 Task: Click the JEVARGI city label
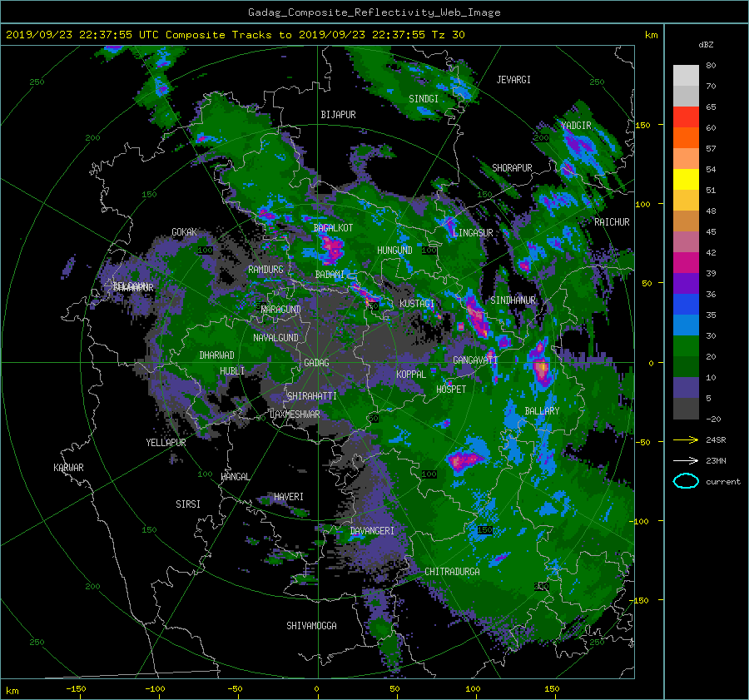point(513,80)
